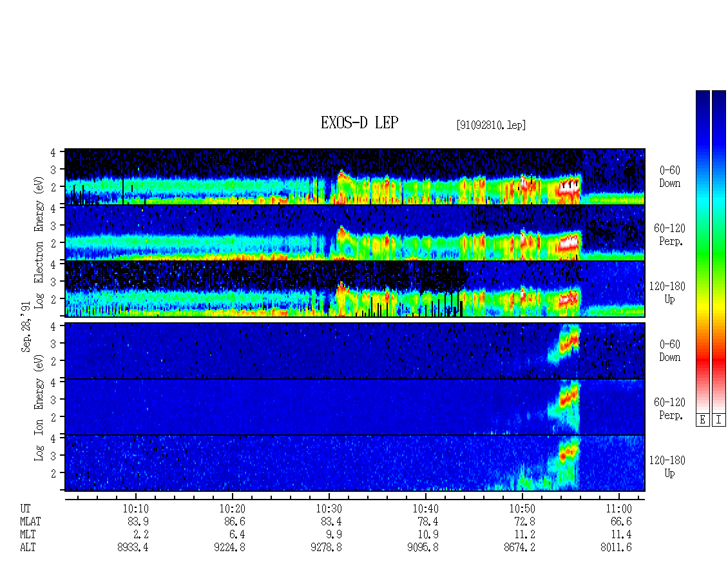This screenshot has width=728, height=564.
Task: Click the "Log Ion Energy (eV)" axis label
Action: 39,407
